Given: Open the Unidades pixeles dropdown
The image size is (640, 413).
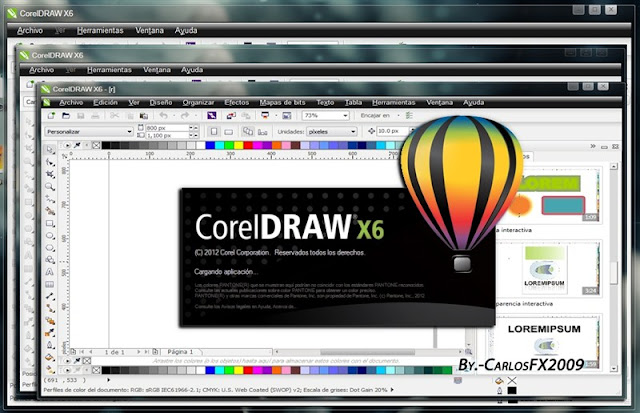Looking at the screenshot, I should pos(353,132).
